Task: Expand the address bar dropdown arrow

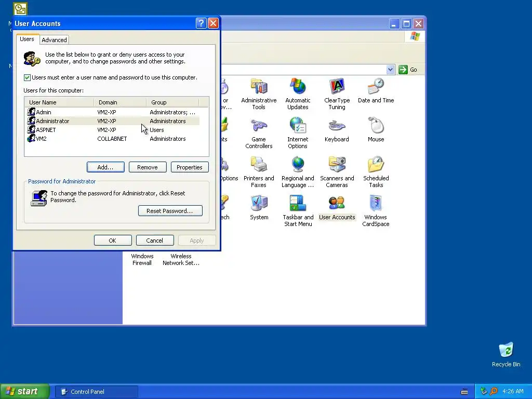Action: tap(390, 70)
